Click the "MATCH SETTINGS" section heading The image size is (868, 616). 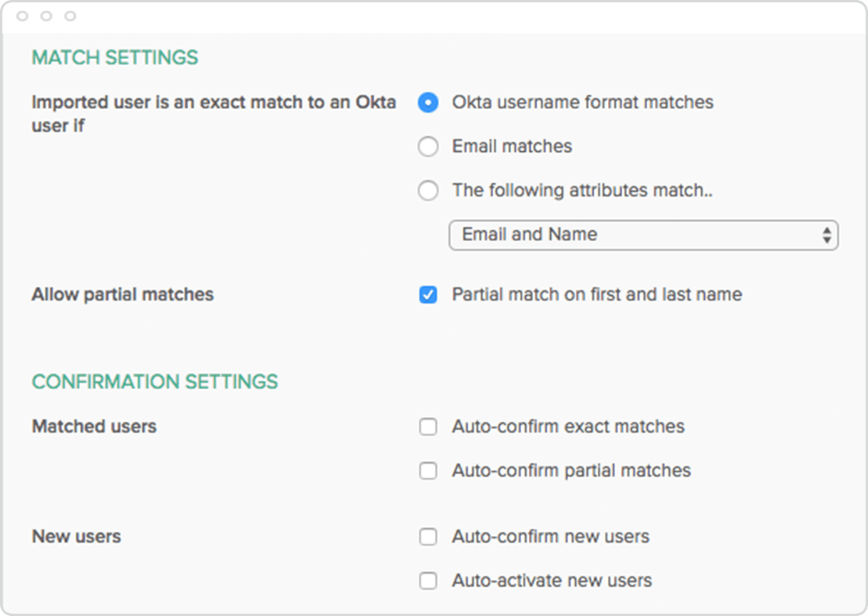coord(115,58)
